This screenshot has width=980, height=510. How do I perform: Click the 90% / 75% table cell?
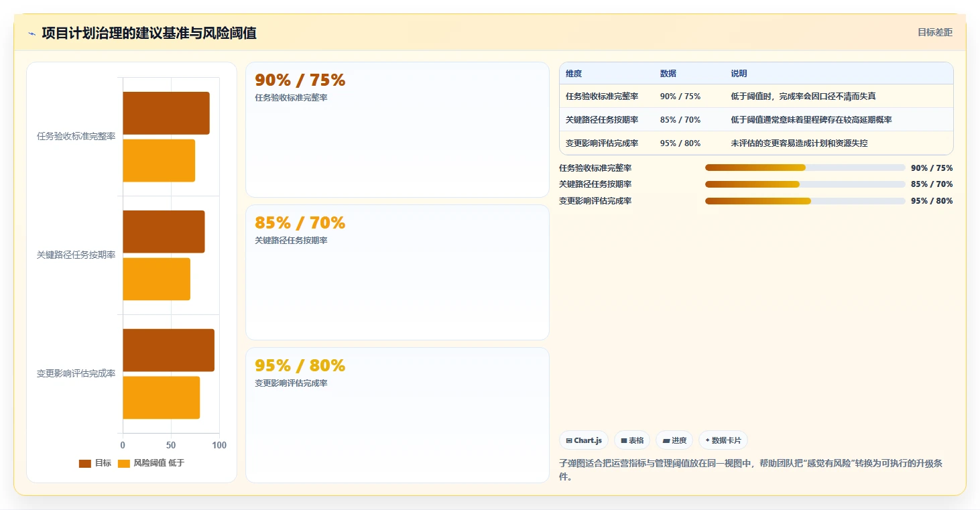click(680, 97)
